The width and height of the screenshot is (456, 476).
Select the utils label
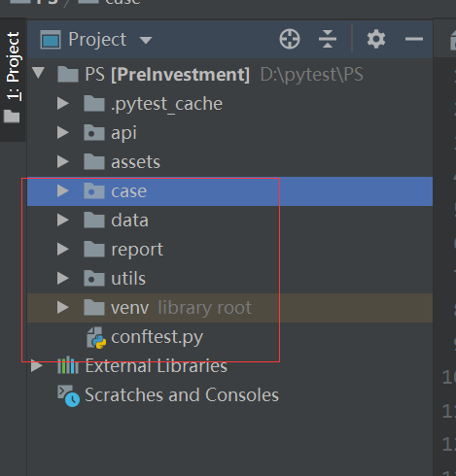tap(128, 279)
